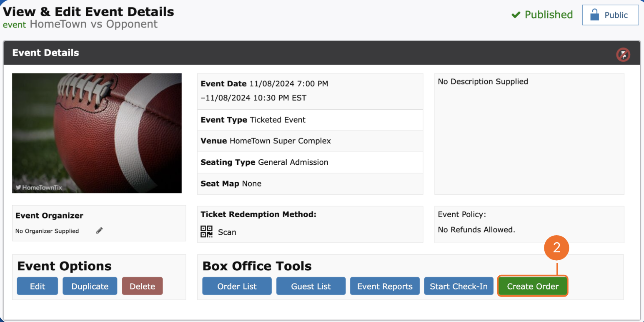This screenshot has width=644, height=322.
Task: Click the red circular icon in Event Details header
Action: 623,55
